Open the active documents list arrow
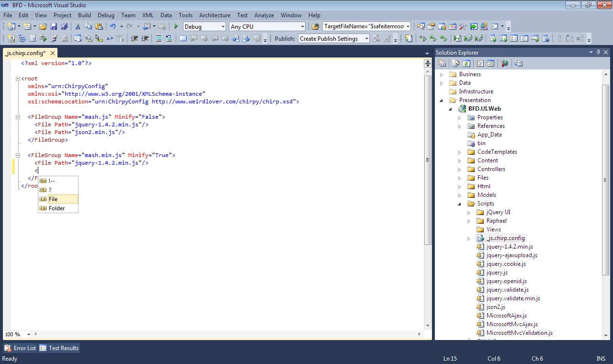Screen dimensions: 613x364 [427, 53]
